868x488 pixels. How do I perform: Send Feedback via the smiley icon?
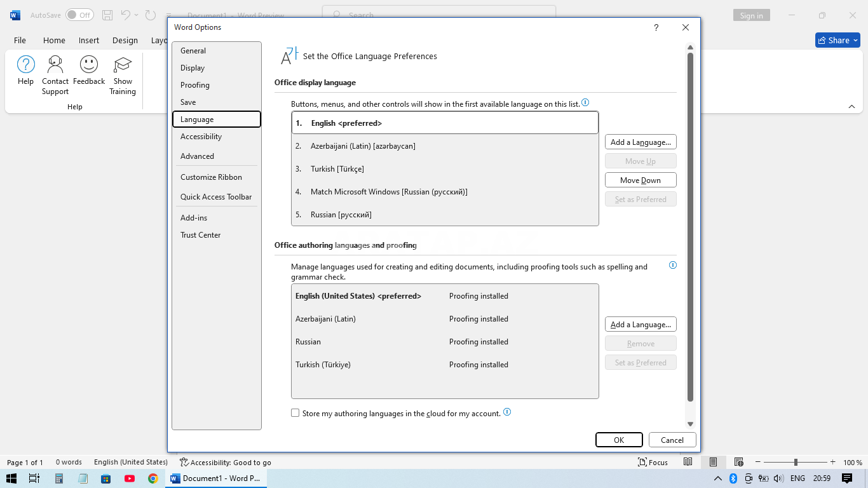89,71
